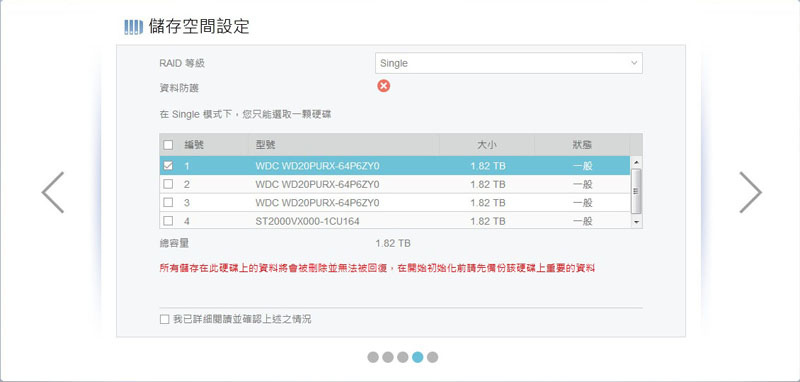The image size is (800, 382).
Task: Click the 大小 column header
Action: (x=487, y=145)
